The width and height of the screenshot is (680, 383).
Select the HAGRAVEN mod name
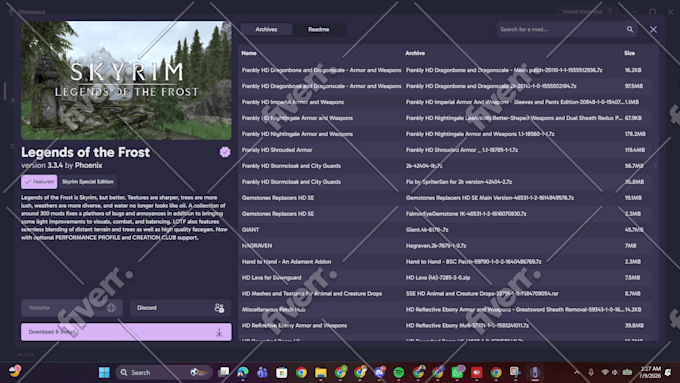257,246
